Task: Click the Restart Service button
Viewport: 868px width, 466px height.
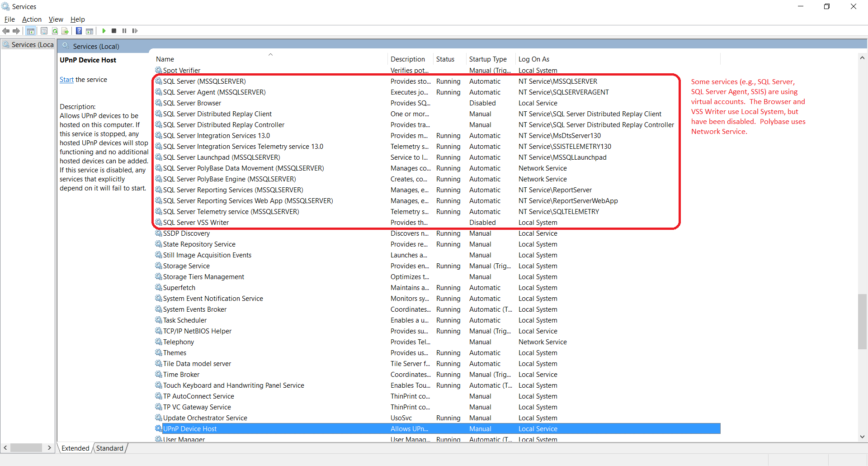Action: click(x=135, y=31)
